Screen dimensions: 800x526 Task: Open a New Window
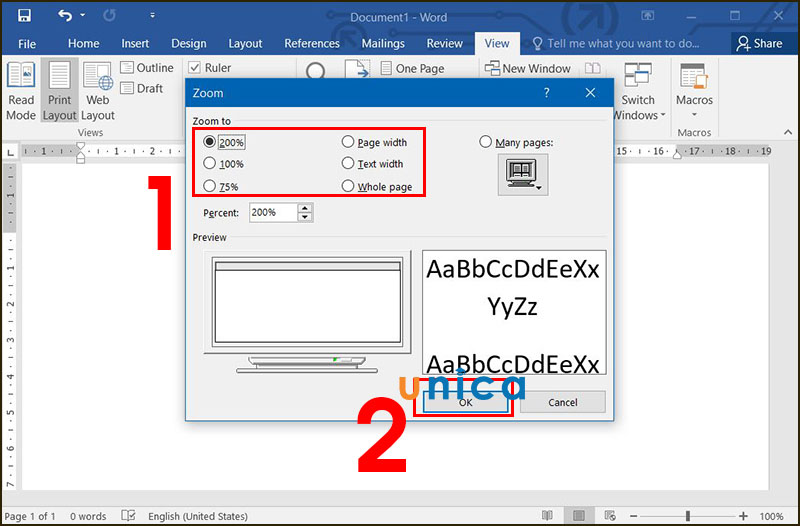(x=528, y=68)
